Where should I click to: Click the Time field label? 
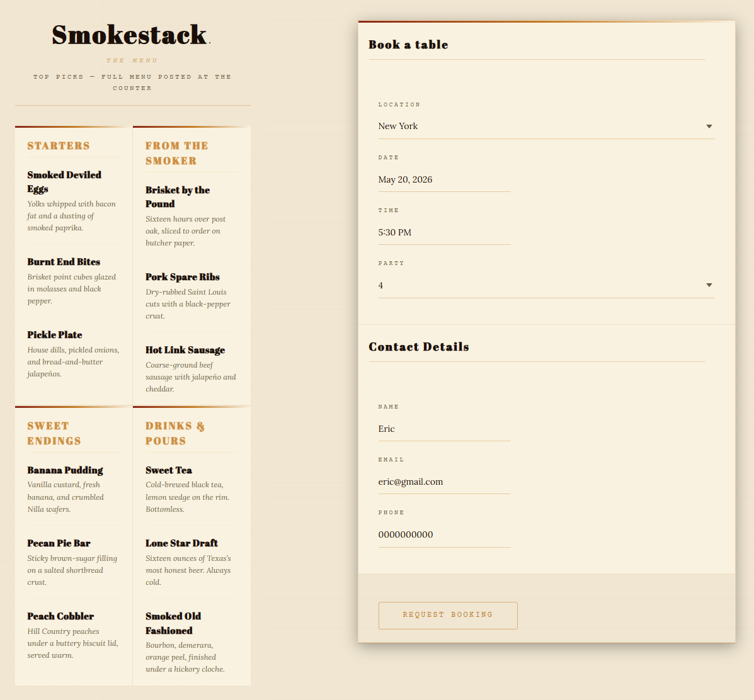pos(389,210)
